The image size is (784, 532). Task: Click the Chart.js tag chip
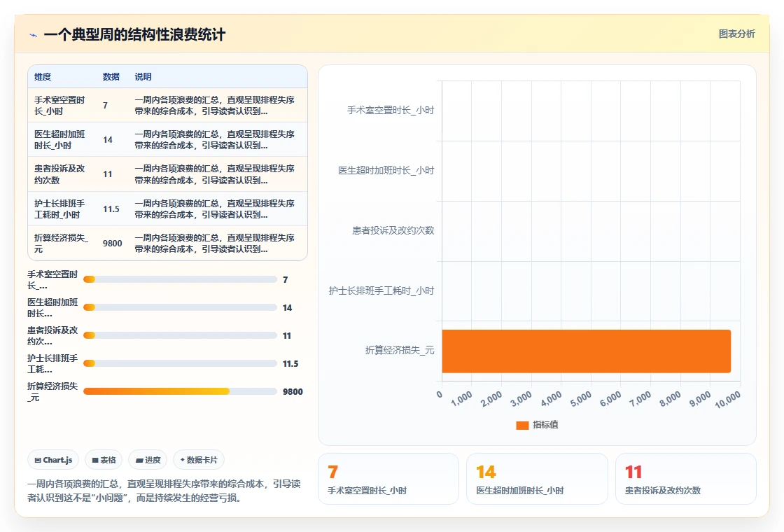pos(53,460)
